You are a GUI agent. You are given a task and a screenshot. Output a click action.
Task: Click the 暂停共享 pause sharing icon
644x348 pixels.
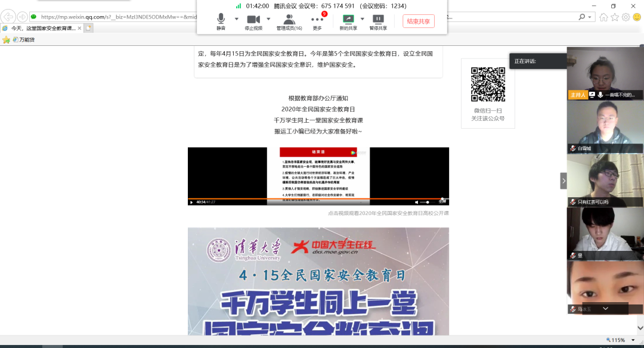coord(378,19)
